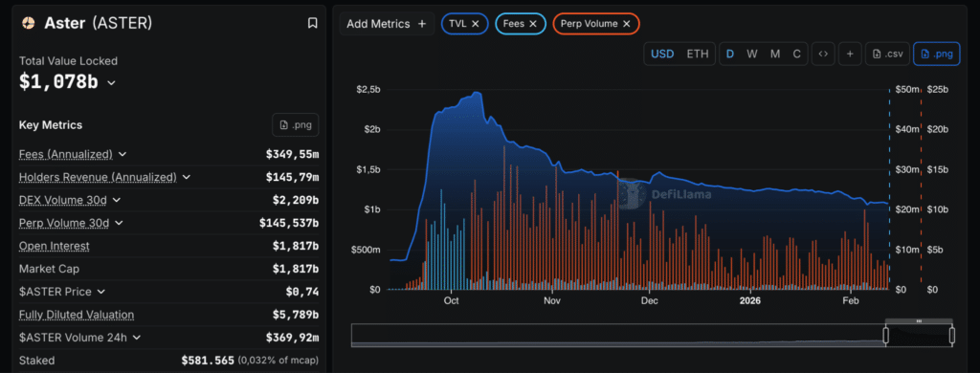This screenshot has width=980, height=373.
Task: Click the Open Interest label
Action: pos(55,246)
